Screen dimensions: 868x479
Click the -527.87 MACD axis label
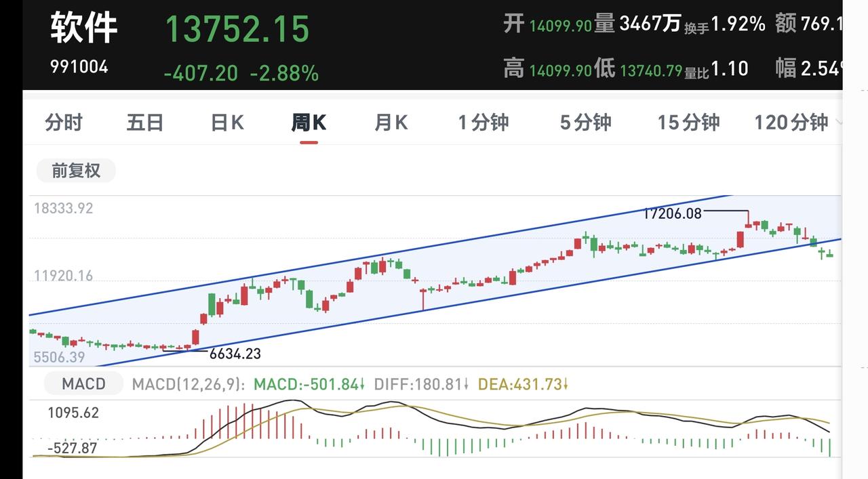pyautogui.click(x=73, y=448)
